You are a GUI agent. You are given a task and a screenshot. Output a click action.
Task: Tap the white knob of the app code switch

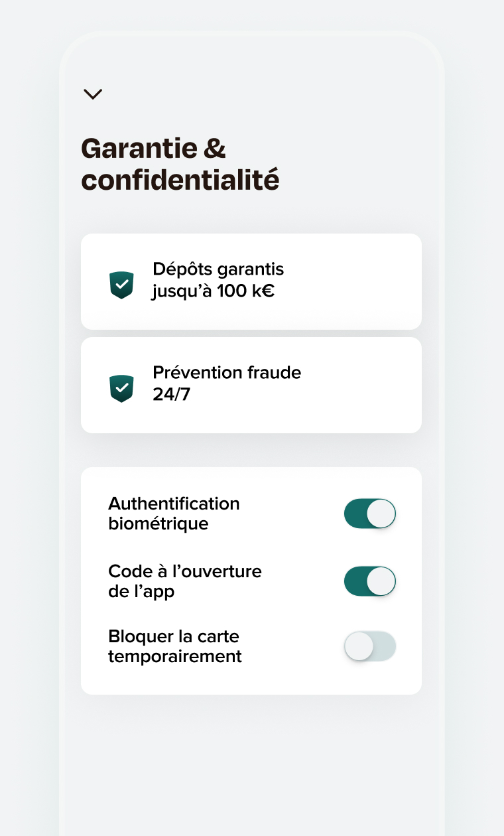381,581
